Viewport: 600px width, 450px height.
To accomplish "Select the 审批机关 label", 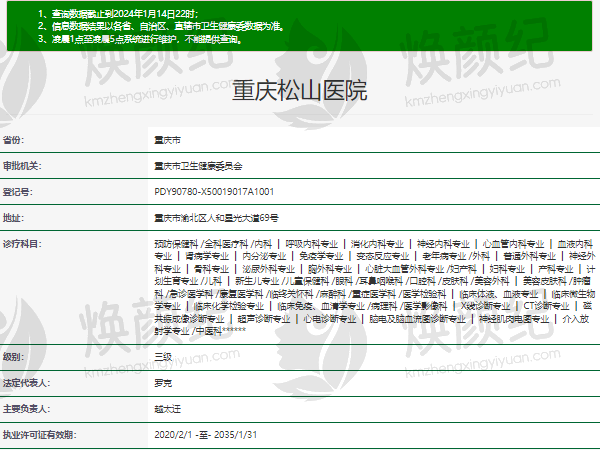I will pos(22,166).
